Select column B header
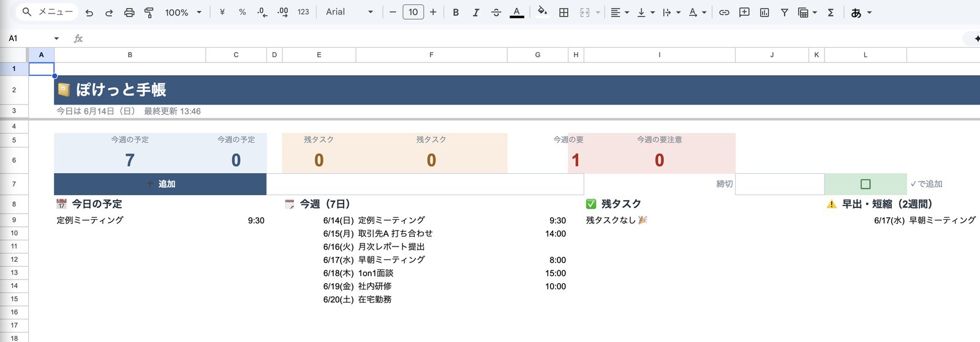The height and width of the screenshot is (342, 980). click(x=130, y=54)
